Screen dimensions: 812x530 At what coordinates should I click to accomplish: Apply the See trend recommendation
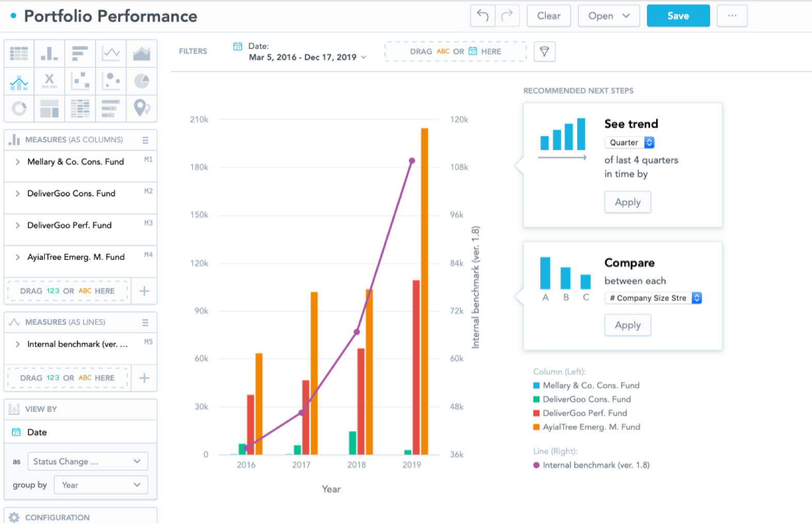click(x=628, y=202)
